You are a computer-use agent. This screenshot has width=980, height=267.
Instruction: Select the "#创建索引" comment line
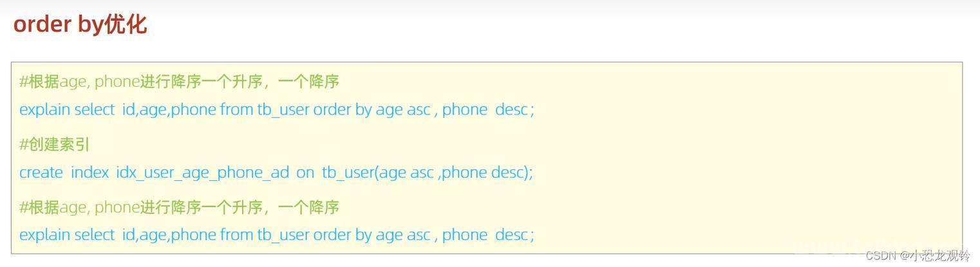[54, 144]
